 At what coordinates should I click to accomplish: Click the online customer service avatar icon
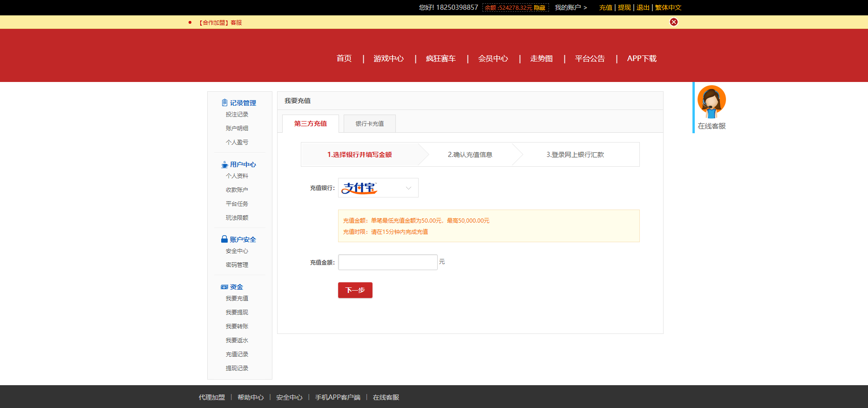(x=711, y=102)
